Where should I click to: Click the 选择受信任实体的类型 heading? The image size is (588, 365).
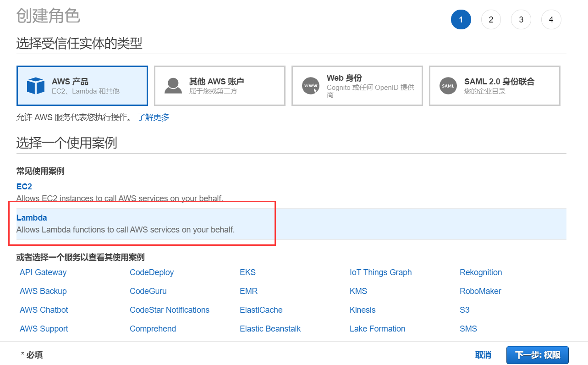(79, 44)
